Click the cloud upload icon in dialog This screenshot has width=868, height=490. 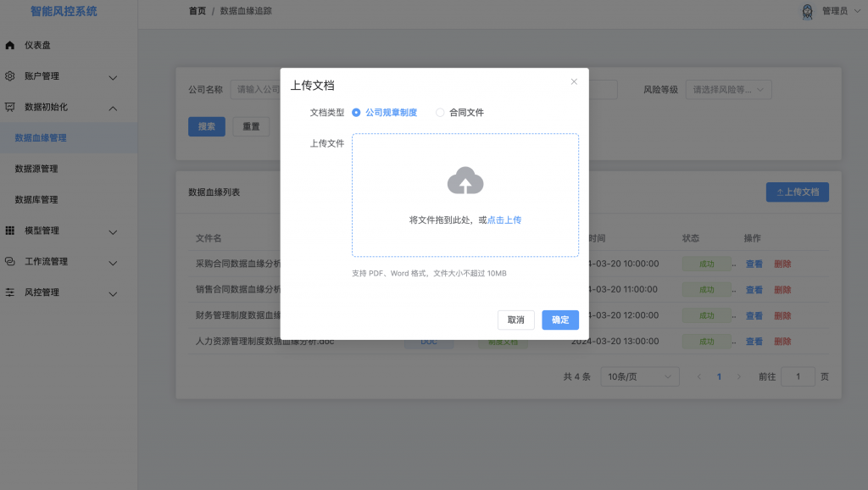[465, 181]
